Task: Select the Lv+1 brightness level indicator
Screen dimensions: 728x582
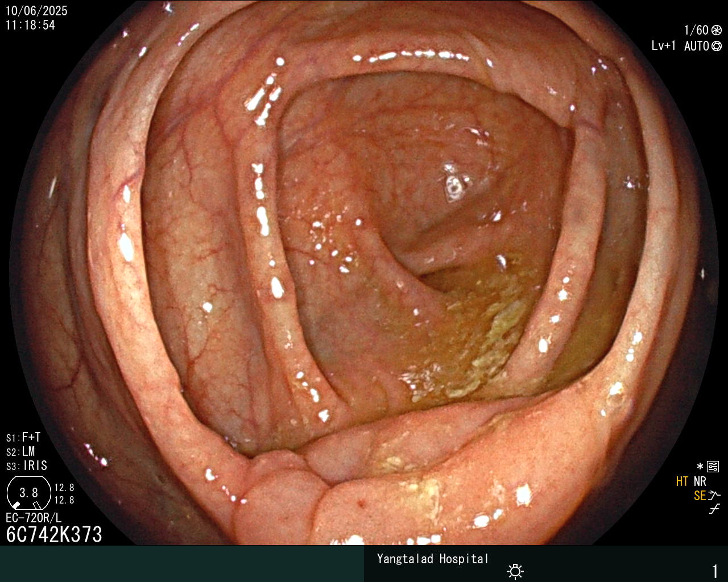Action: pyautogui.click(x=664, y=46)
